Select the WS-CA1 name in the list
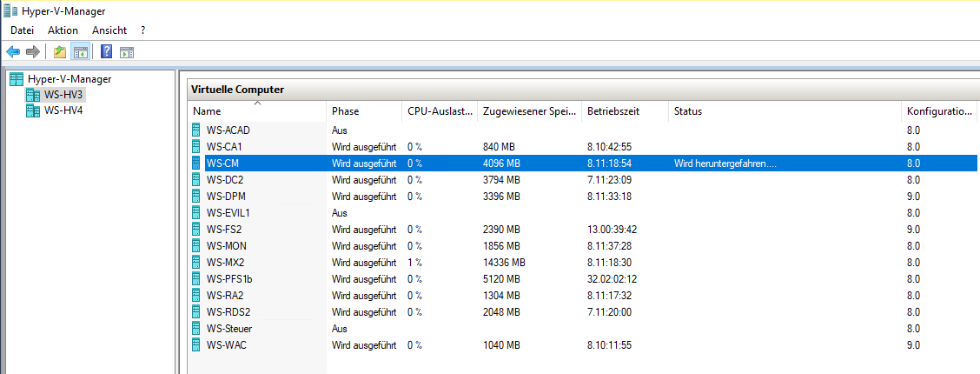 point(224,147)
